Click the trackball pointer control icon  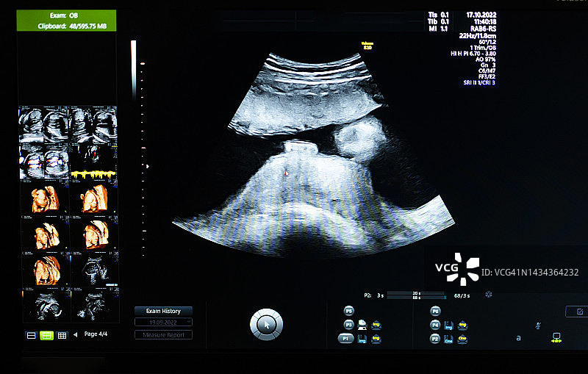pyautogui.click(x=266, y=323)
